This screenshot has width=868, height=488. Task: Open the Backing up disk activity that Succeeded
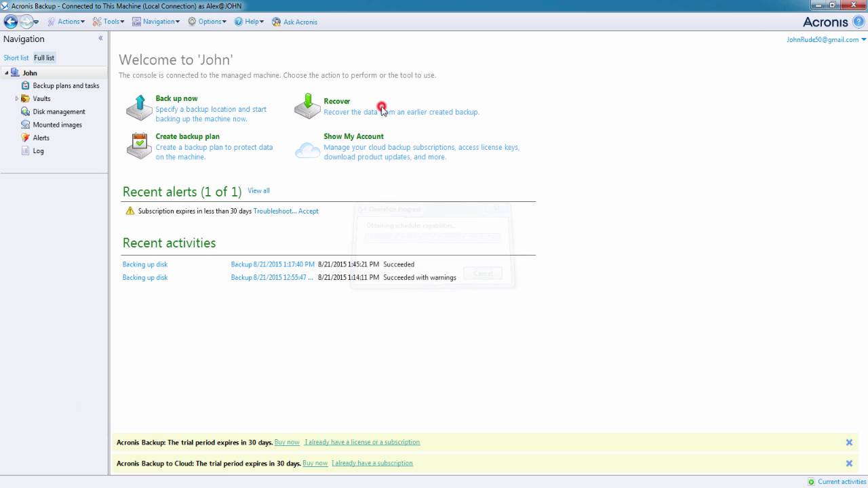(144, 264)
